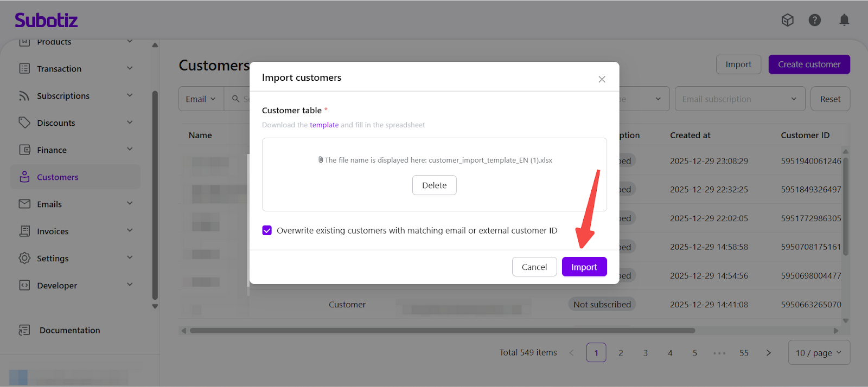Expand the Finance menu chevron
Viewport: 868px width, 387px height.
130,150
